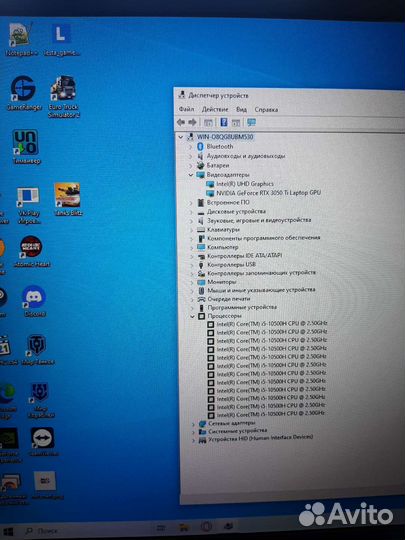Open TeamViewer desktop shortcut
The image size is (405, 540).
[x=43, y=442]
